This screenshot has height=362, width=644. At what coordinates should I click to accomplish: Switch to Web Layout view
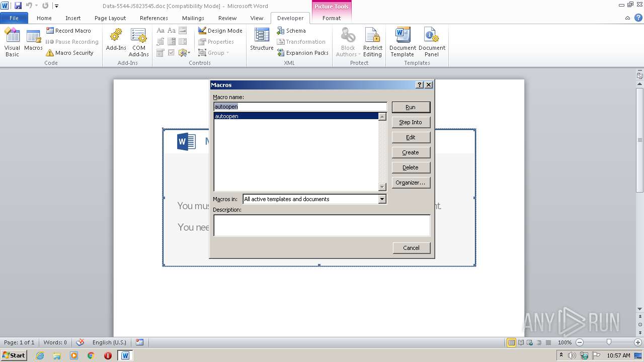pos(529,342)
